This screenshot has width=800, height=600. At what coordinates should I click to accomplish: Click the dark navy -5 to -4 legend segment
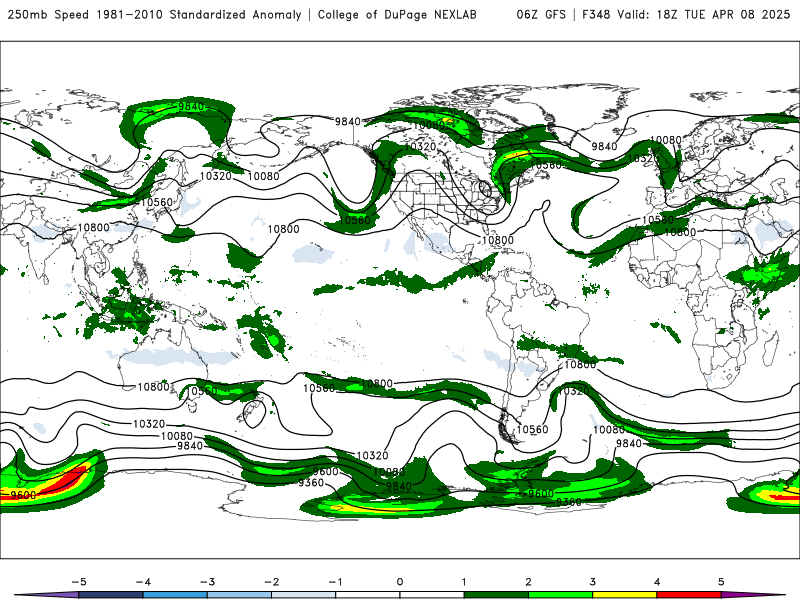(111, 595)
